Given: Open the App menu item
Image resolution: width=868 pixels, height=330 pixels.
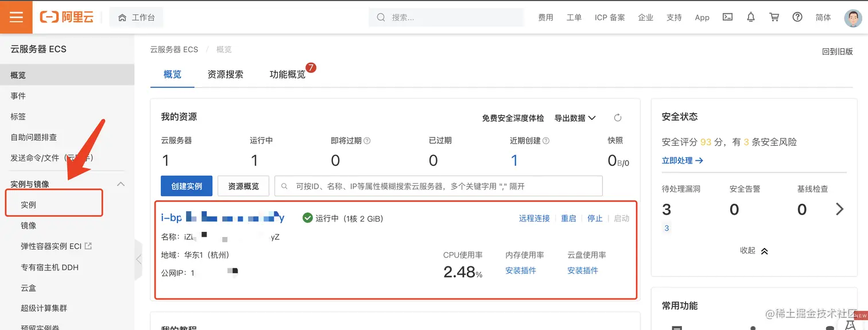Looking at the screenshot, I should tap(702, 17).
